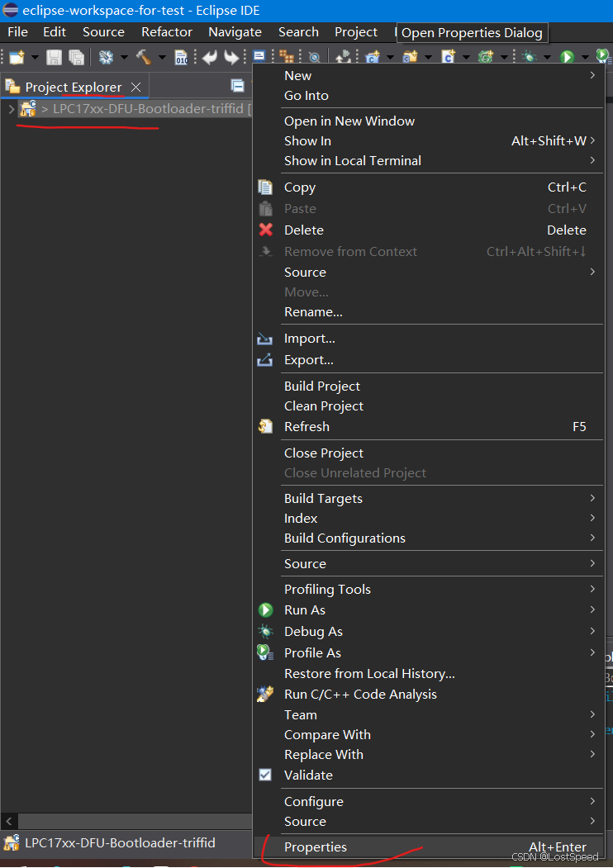Click the Copy context menu entry

(428, 187)
